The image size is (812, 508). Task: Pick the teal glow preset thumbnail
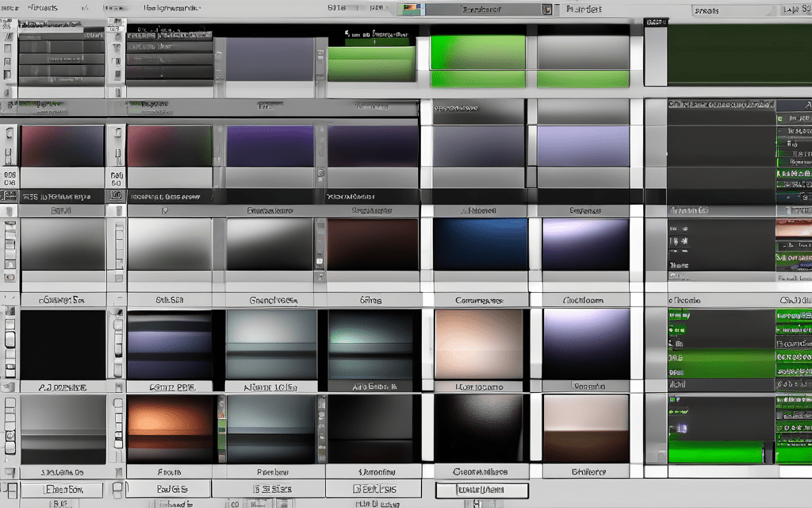[370, 344]
